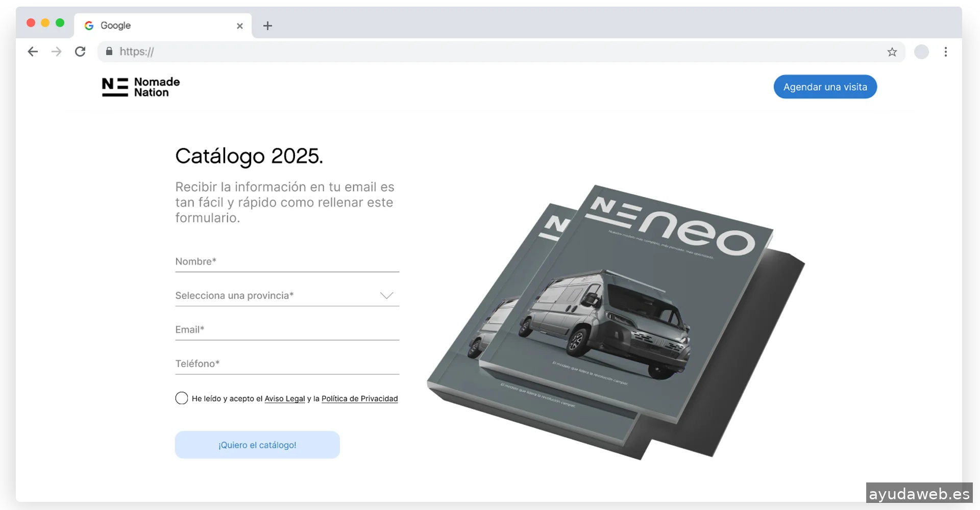Reload the page with refresh icon

click(x=80, y=52)
